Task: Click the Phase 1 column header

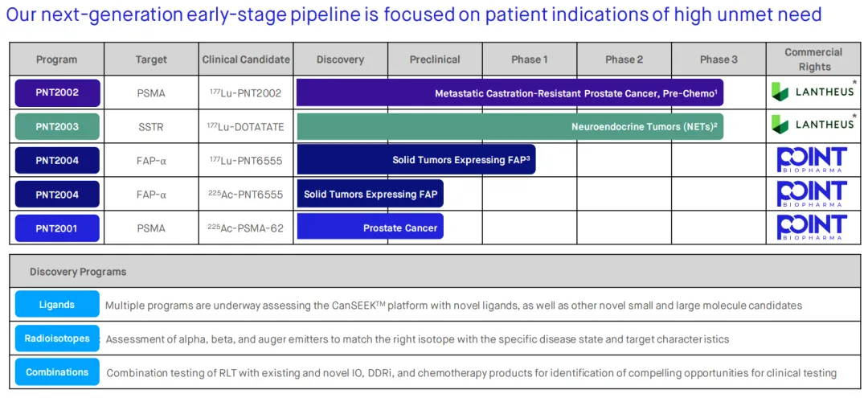Action: [x=530, y=59]
